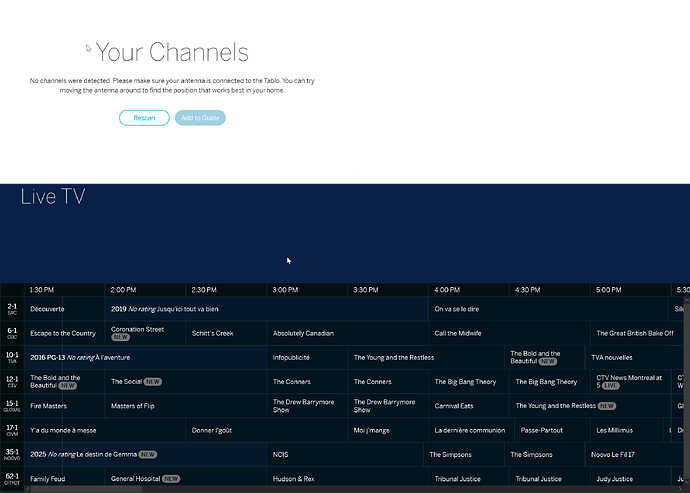Select channel 2-1 SRC in the guide
The width and height of the screenshot is (690, 493).
pos(12,309)
